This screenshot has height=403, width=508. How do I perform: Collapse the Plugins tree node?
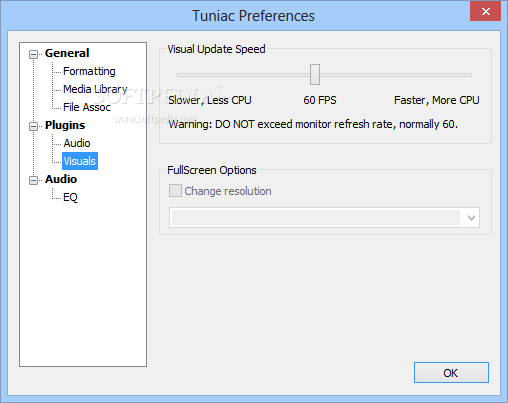33,126
